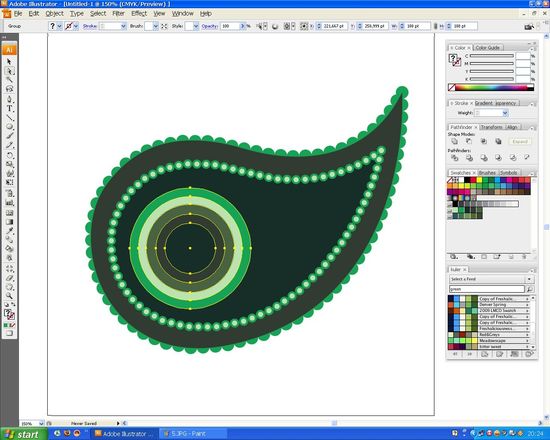Click the Divide pathfinder icon
The image size is (550, 440).
click(x=455, y=158)
